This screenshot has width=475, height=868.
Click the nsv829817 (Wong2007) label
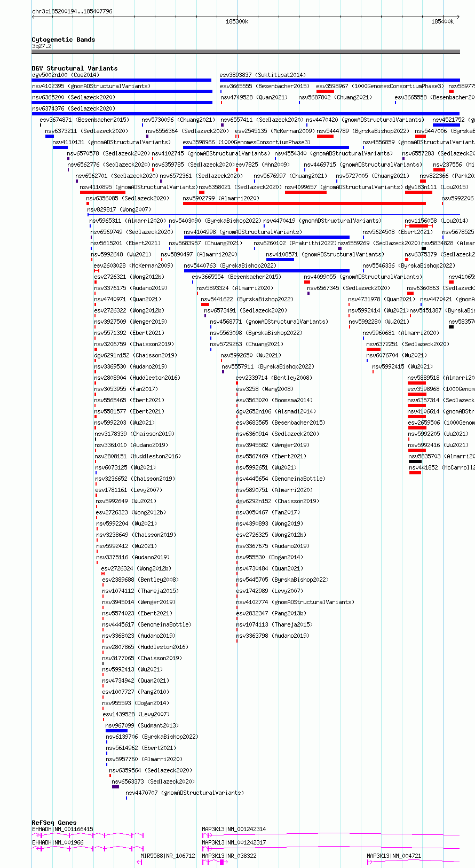119,209
